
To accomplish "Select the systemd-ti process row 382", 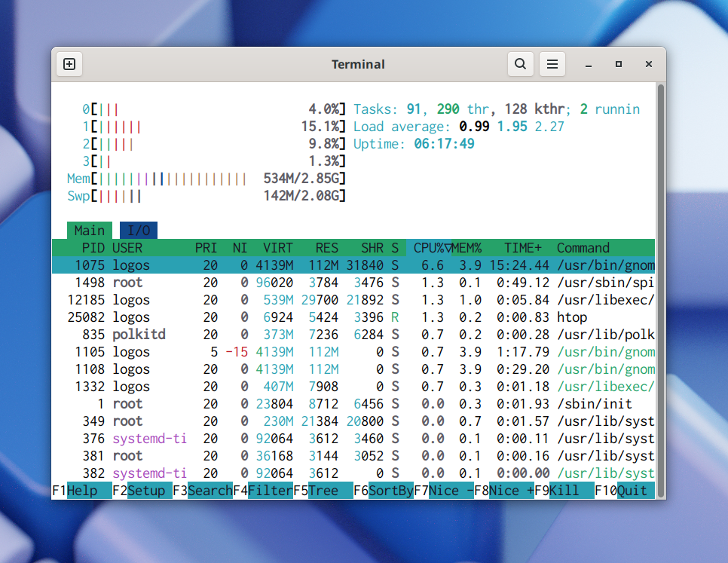I will (x=353, y=473).
